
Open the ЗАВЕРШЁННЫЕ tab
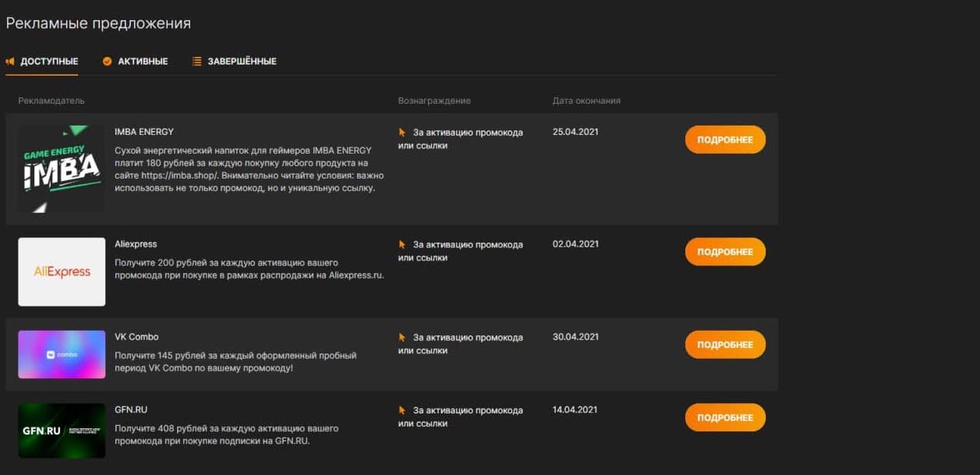(x=241, y=62)
